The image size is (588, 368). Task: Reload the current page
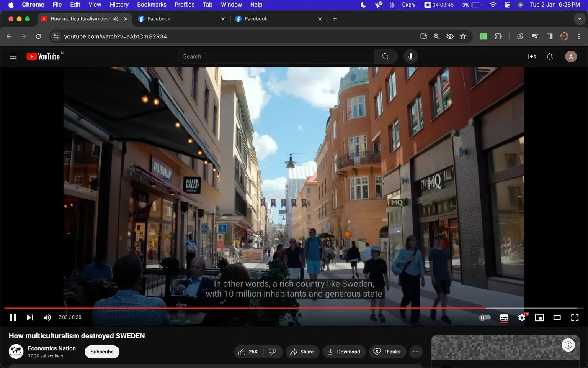38,36
